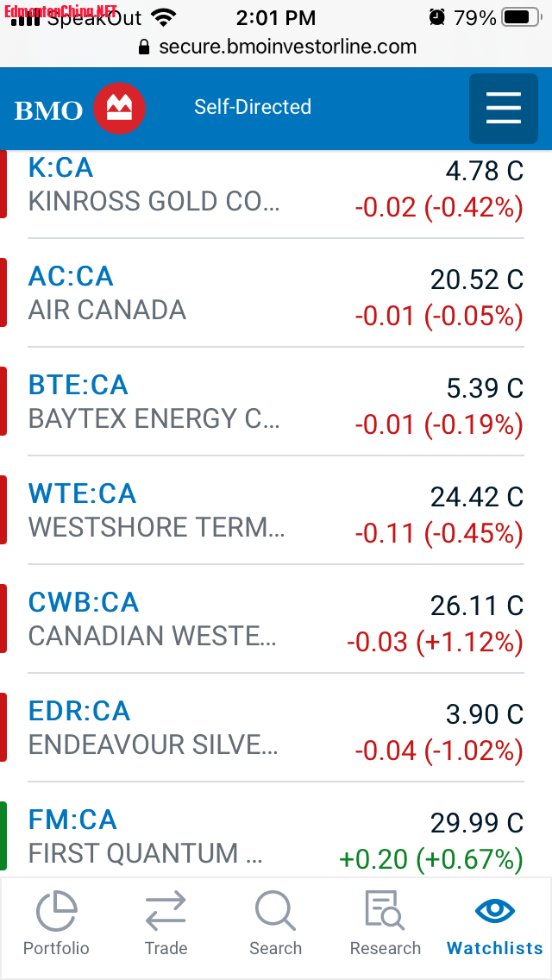Tap the Search magnifier icon

pyautogui.click(x=275, y=912)
